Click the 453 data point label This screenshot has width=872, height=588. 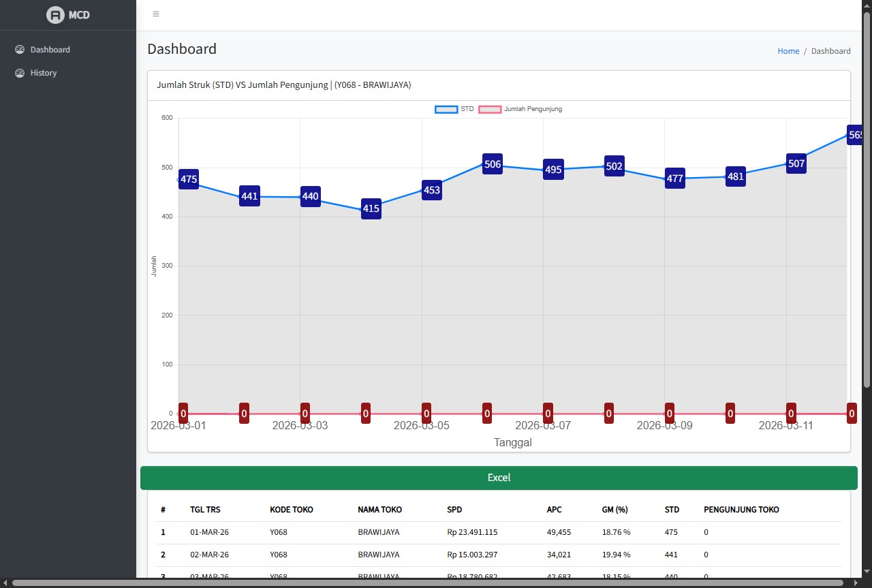click(432, 190)
